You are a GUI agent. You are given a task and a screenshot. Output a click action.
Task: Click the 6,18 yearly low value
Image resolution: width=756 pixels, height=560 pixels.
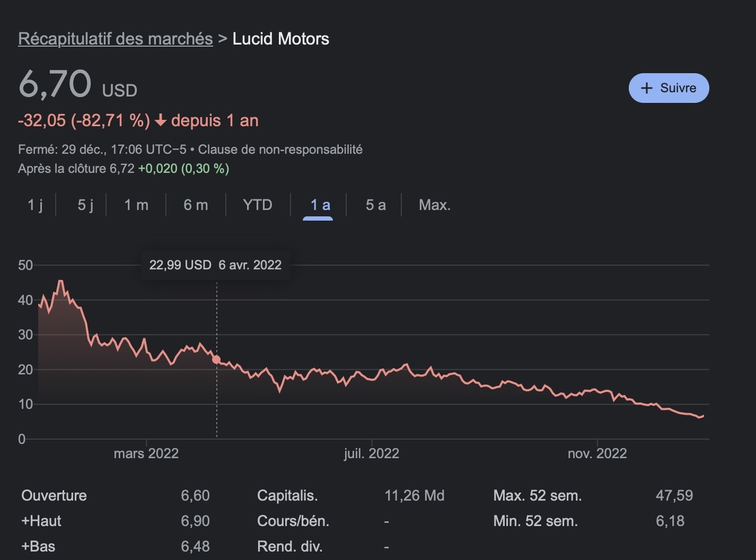click(x=670, y=521)
